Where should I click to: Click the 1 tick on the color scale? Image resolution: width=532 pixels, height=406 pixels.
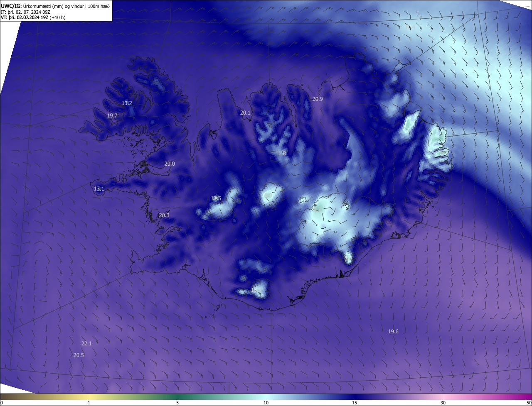coord(89,403)
